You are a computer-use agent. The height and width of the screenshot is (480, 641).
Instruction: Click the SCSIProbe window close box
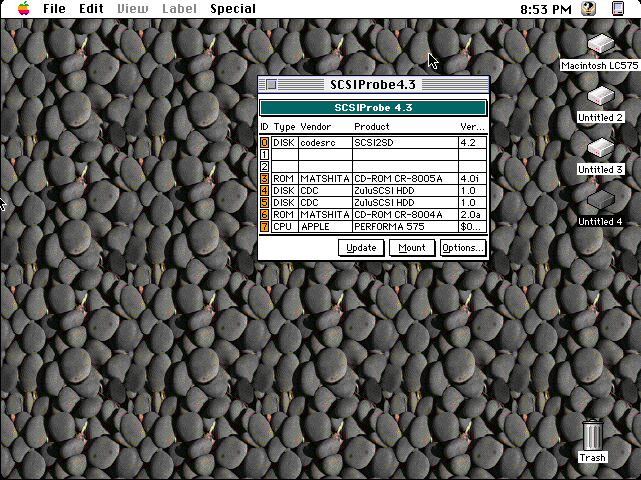tap(271, 85)
